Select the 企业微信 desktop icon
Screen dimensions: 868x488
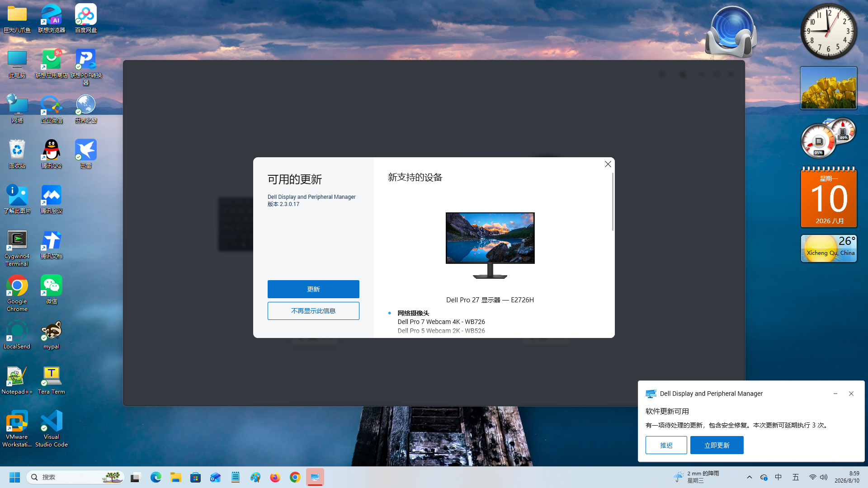52,109
